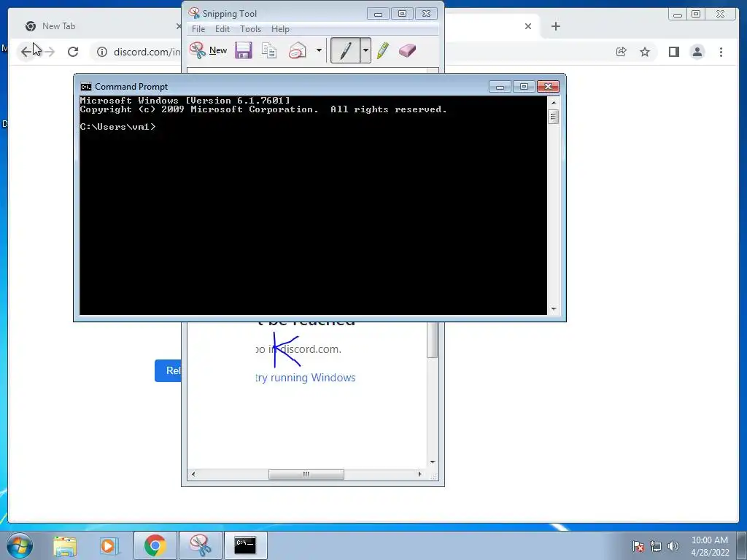Maximize the Command Prompt window
Screen dimensions: 747x560
click(524, 87)
